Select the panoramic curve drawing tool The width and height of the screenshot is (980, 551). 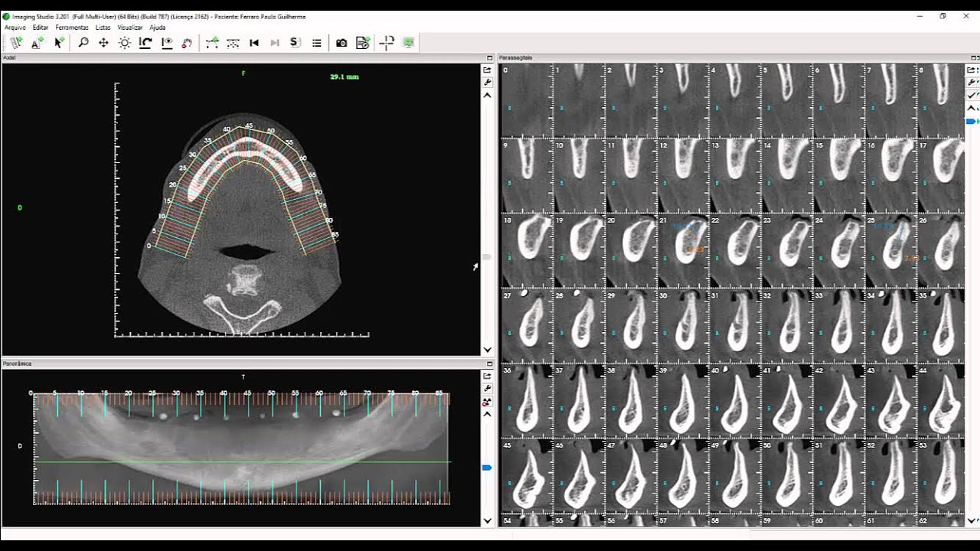click(212, 43)
